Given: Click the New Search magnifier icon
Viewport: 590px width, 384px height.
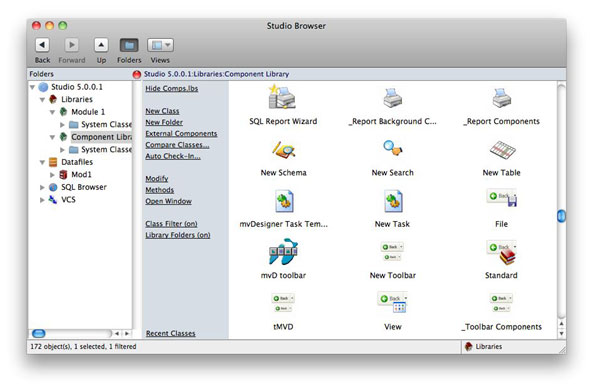Looking at the screenshot, I should 392,147.
